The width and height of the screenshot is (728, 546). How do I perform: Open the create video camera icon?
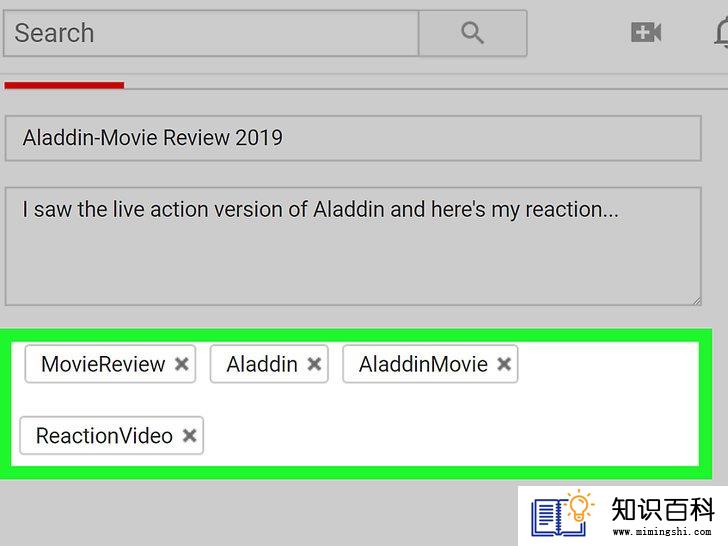click(646, 32)
